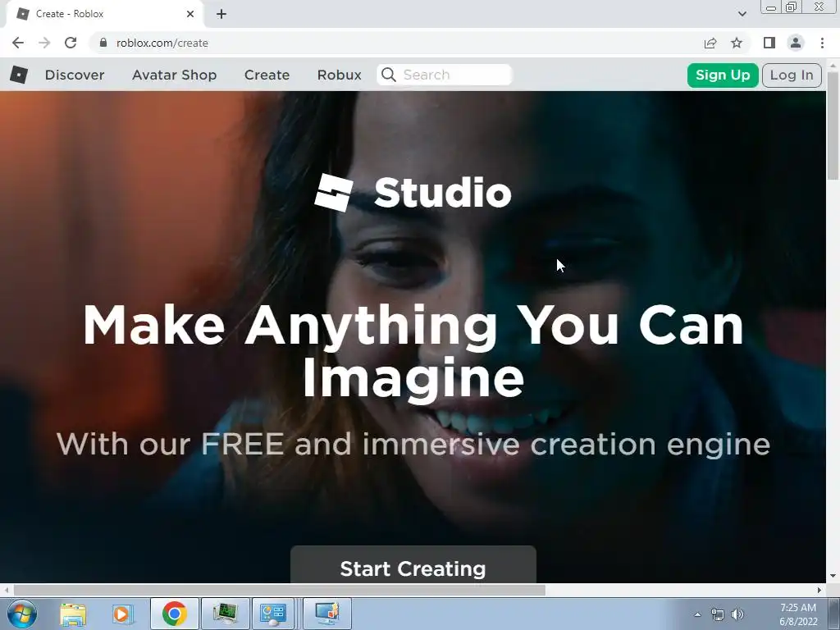Click the browser forward arrow

pos(44,43)
